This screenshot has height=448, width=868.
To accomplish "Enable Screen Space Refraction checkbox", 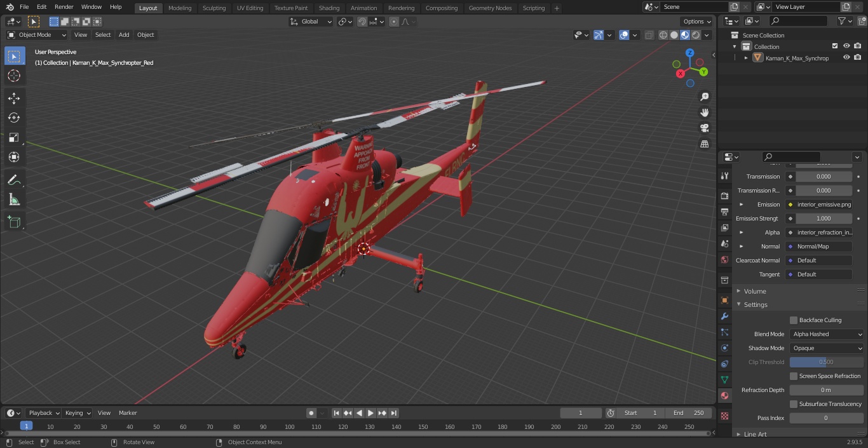I will (794, 376).
